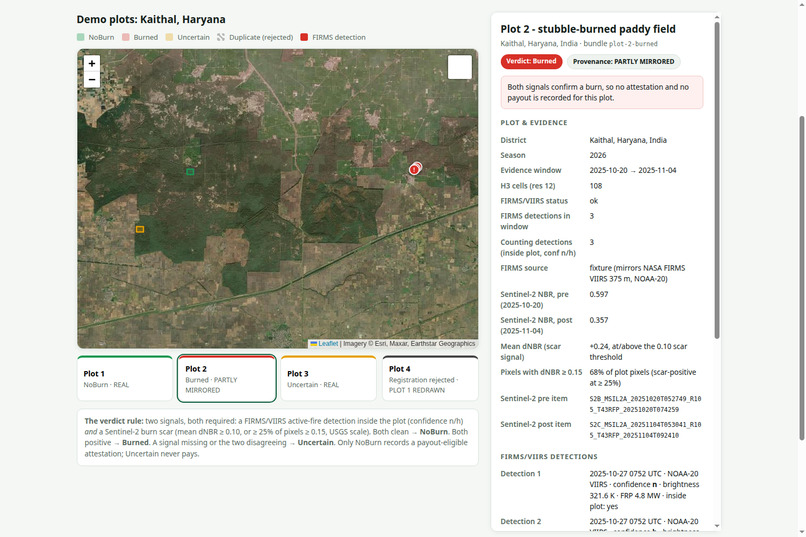Click the Evidence window value '2025-10-20 → 2025-11-04'
806x537 pixels.
pos(633,170)
